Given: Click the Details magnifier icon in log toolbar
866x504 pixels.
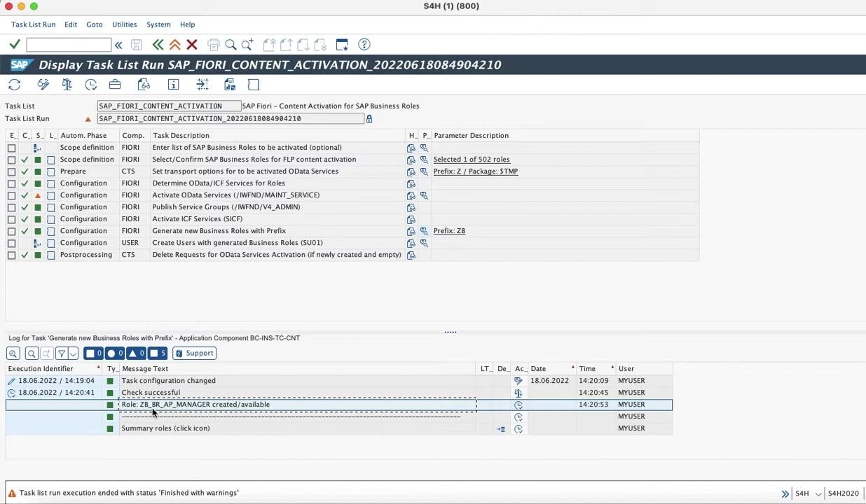Looking at the screenshot, I should [x=13, y=353].
